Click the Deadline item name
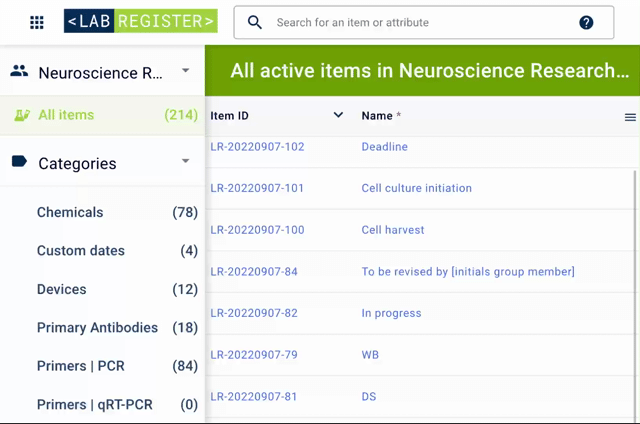640x424 pixels. tap(384, 147)
